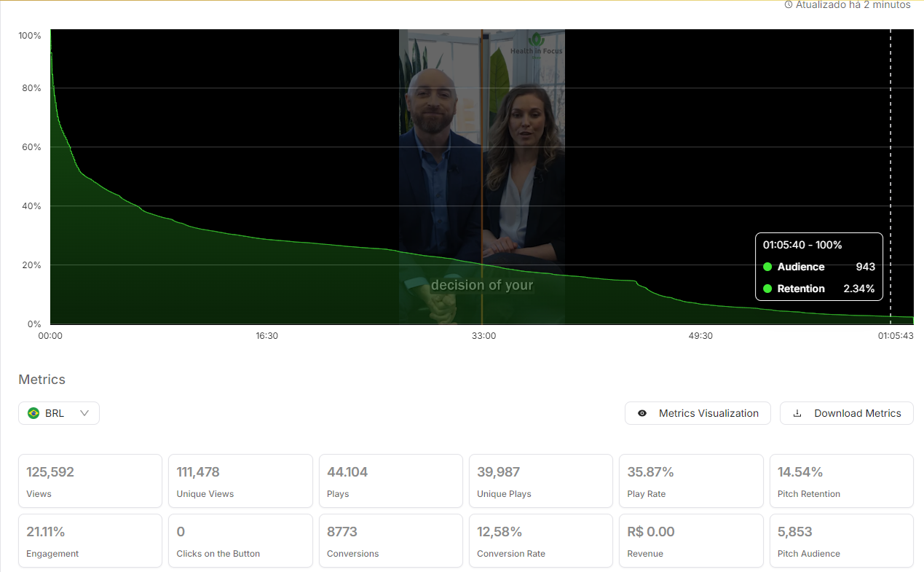Expand the BRL currency dropdown chevron
The height and width of the screenshot is (572, 924).
click(84, 413)
